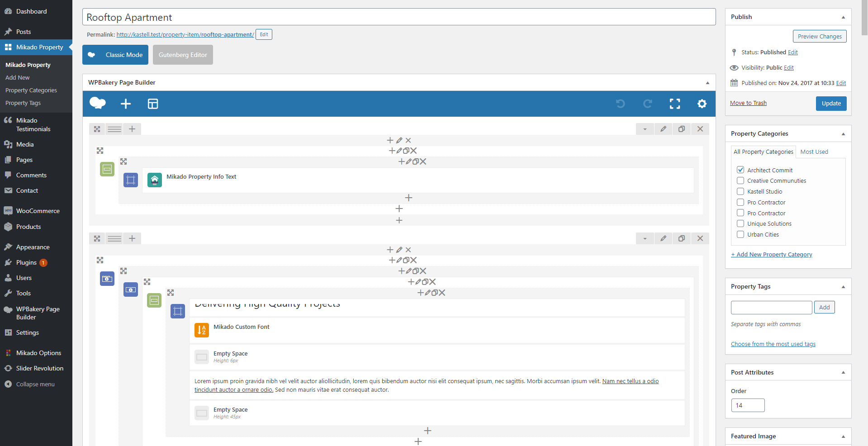The width and height of the screenshot is (868, 446).
Task: Clone the second row
Action: 682,238
